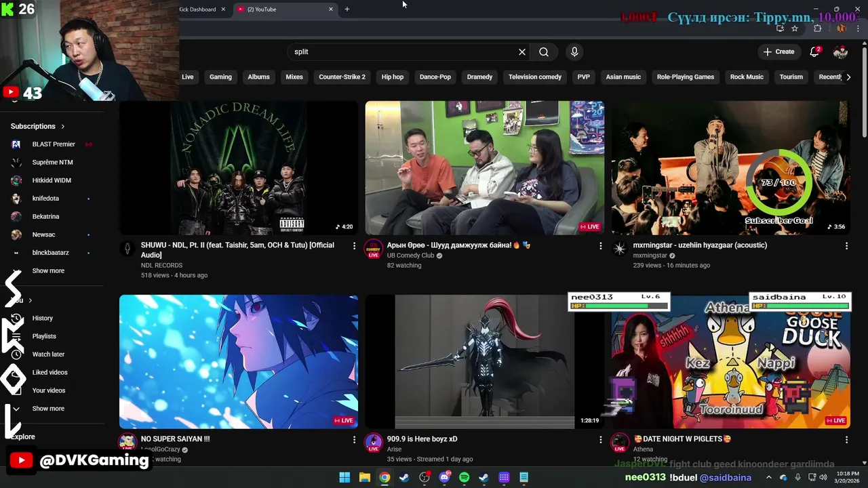This screenshot has height=488, width=868.
Task: Click the NDL RECORDS channel avatar
Action: pyautogui.click(x=127, y=249)
